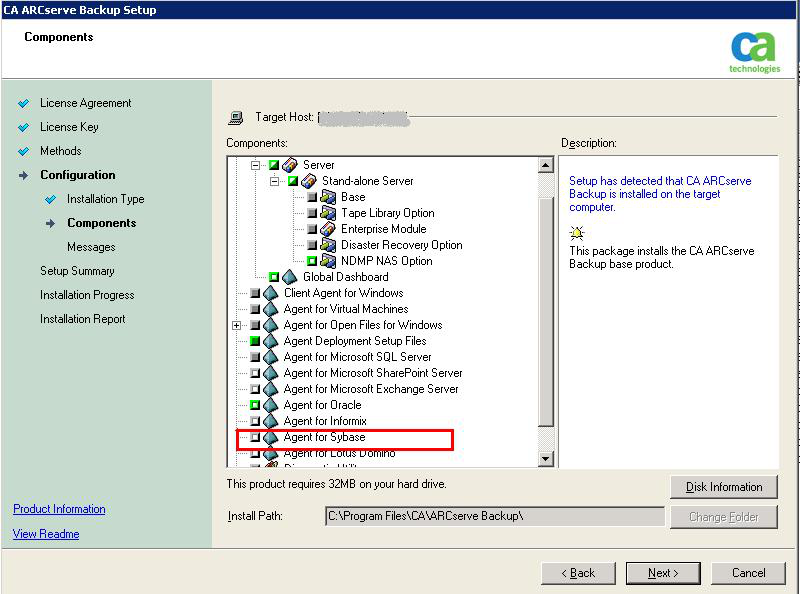Check the Agent for Informix checkbox
This screenshot has width=800, height=594.
(255, 421)
